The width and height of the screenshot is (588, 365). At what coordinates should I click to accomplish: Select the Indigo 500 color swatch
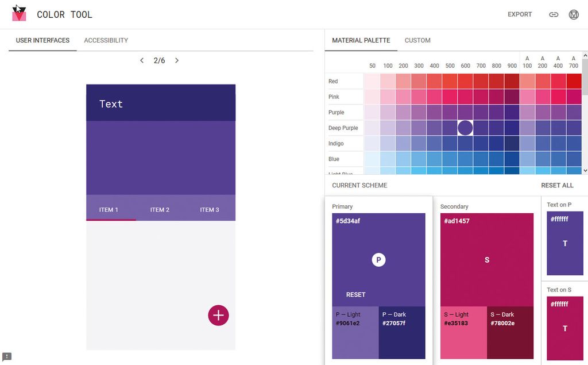coord(450,143)
